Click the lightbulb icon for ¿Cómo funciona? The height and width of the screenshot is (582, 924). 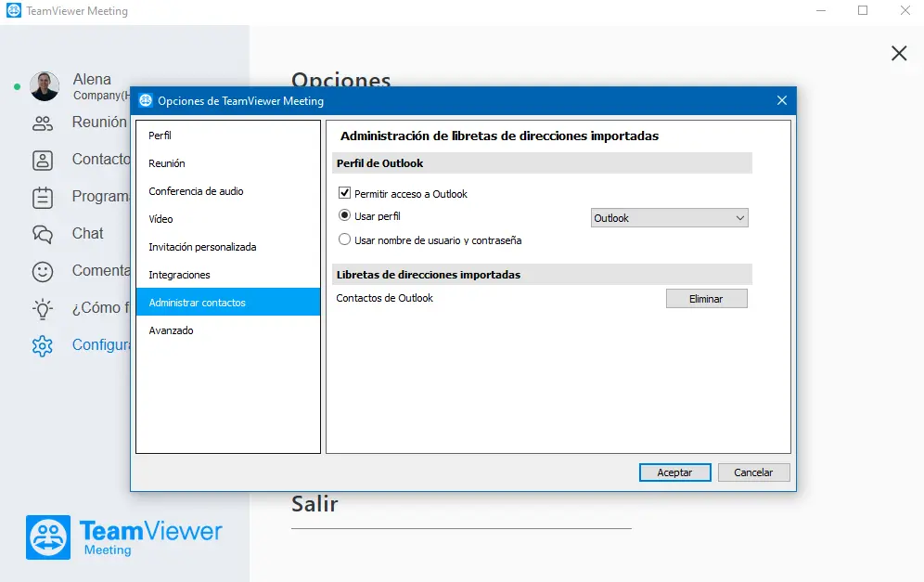[43, 309]
